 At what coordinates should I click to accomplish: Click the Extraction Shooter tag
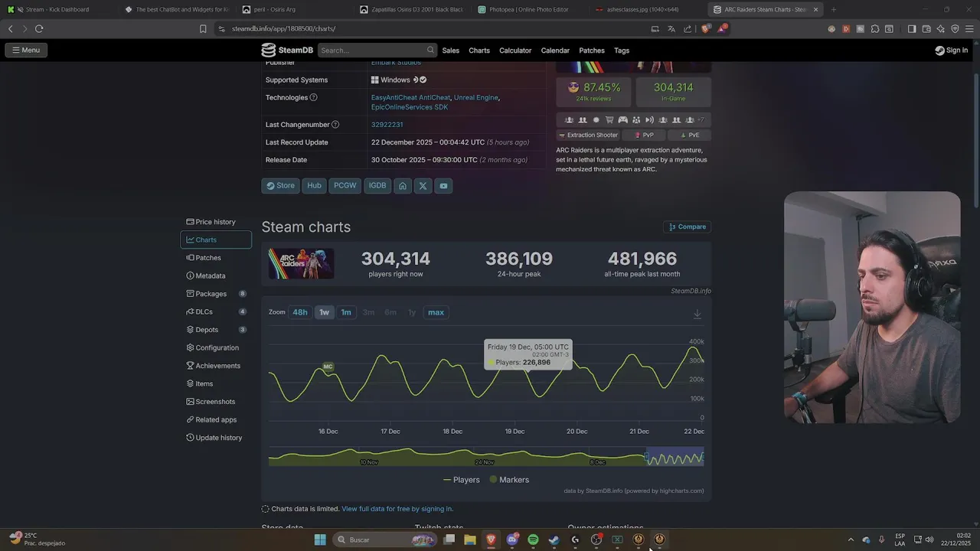click(588, 135)
